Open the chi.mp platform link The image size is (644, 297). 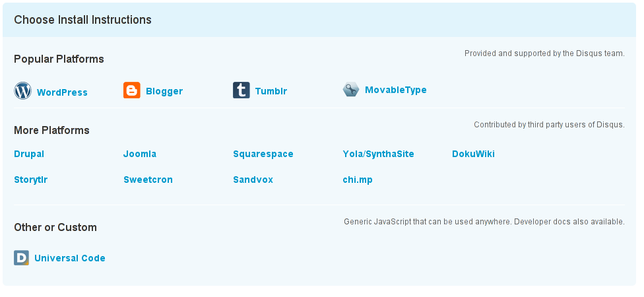[358, 180]
